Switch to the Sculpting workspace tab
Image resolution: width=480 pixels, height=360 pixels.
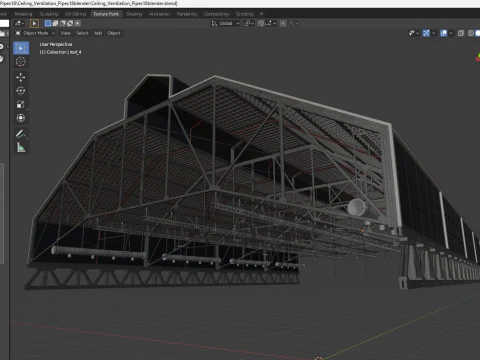click(49, 14)
